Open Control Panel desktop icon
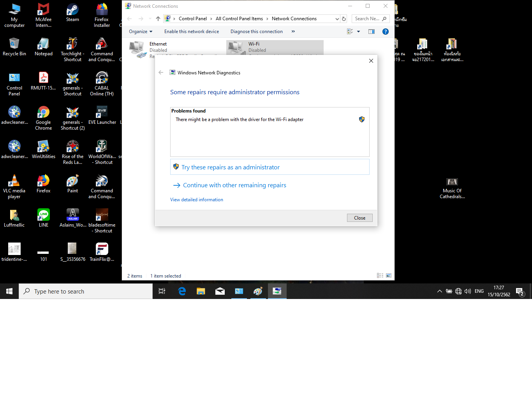 click(14, 84)
